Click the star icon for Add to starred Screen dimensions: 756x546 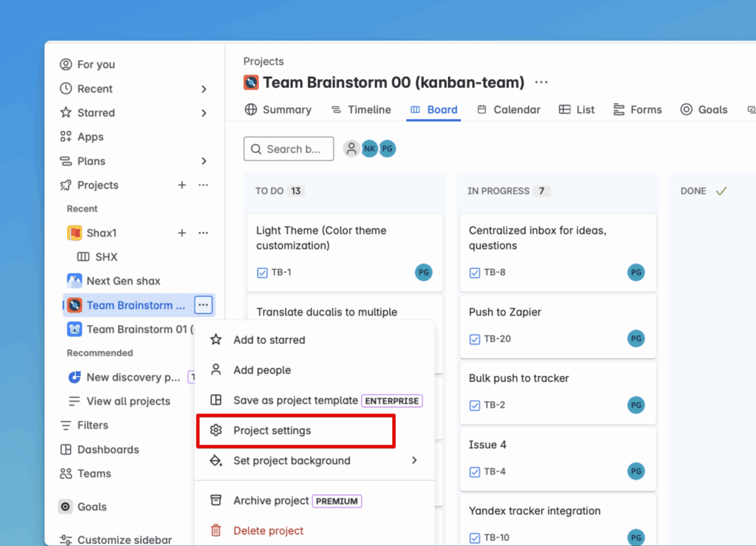point(216,340)
